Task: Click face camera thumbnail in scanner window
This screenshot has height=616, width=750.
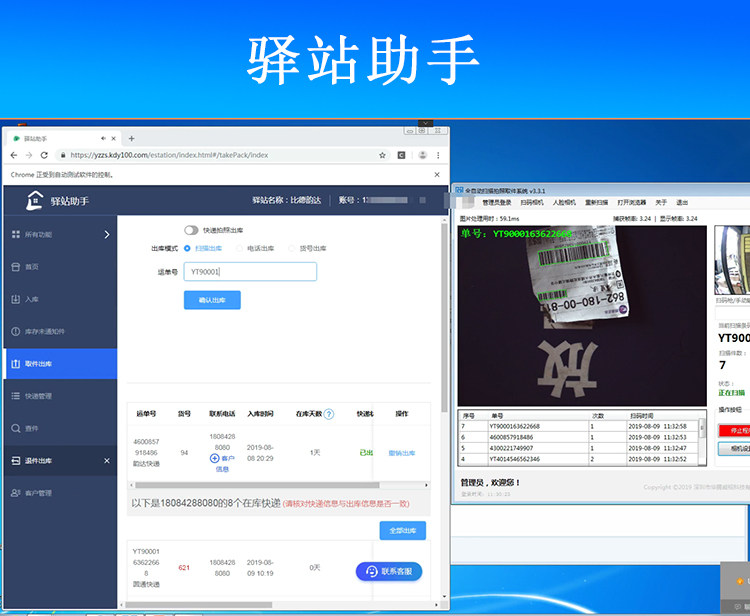Action: [732, 260]
